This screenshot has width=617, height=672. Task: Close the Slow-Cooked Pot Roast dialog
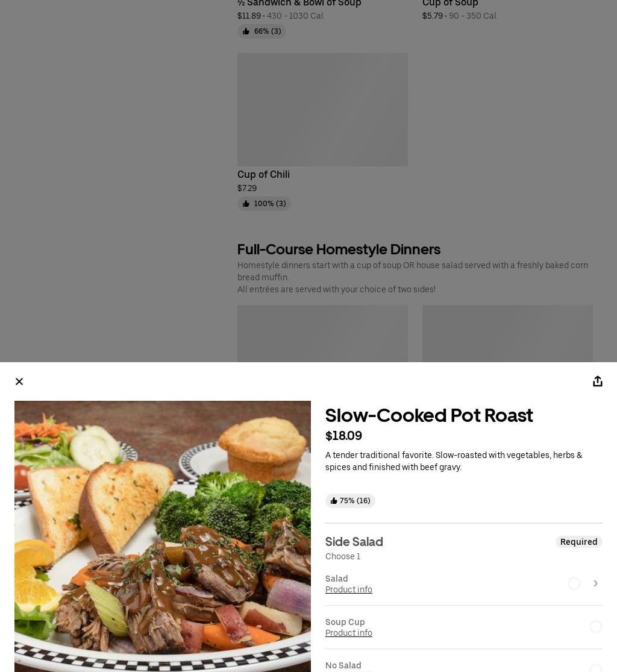[19, 382]
